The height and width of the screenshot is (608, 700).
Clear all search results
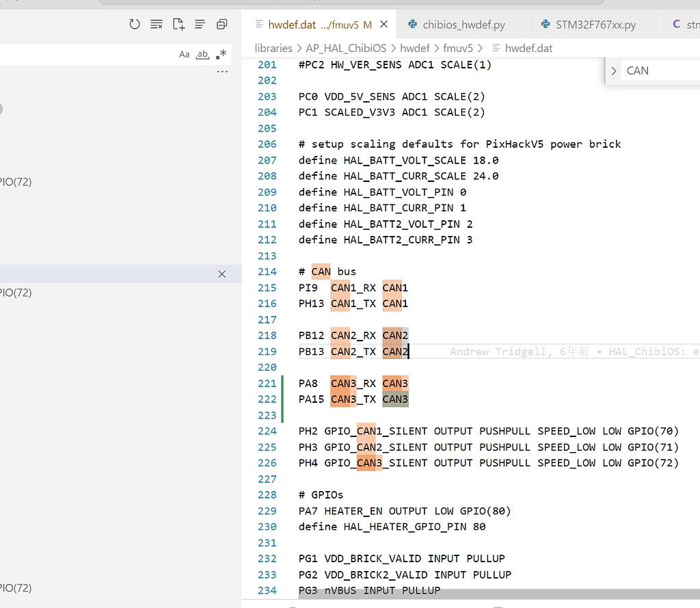tap(157, 25)
